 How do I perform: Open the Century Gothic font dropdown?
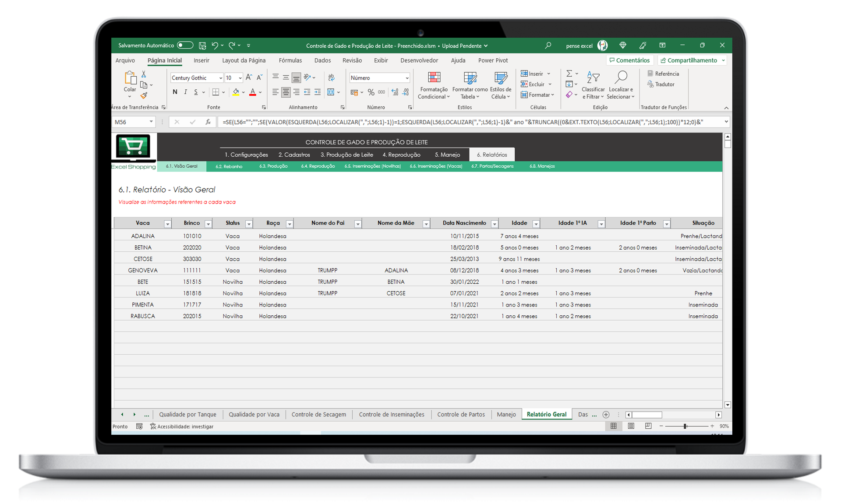tap(220, 78)
